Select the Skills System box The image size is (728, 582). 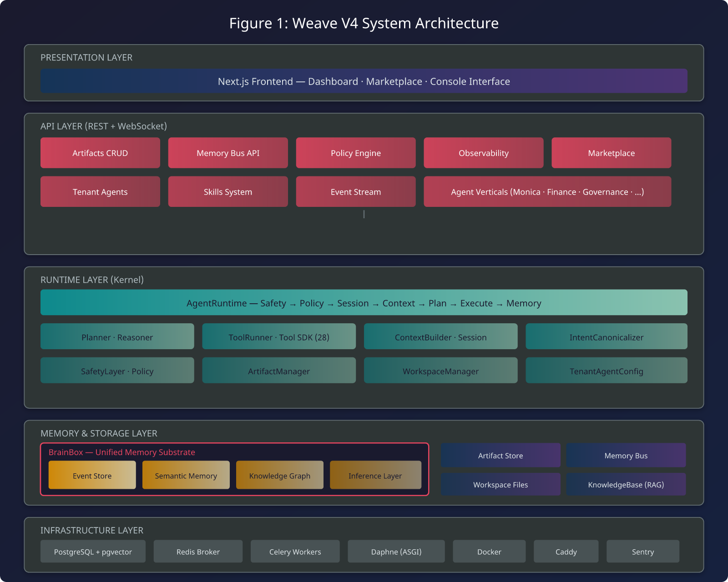228,191
